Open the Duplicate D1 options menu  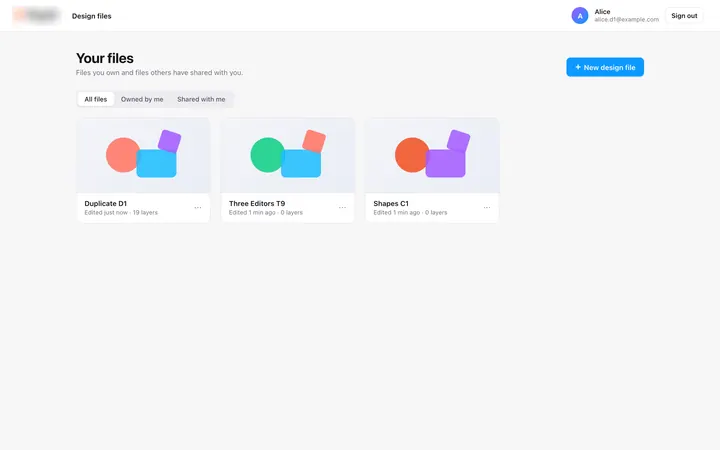198,208
